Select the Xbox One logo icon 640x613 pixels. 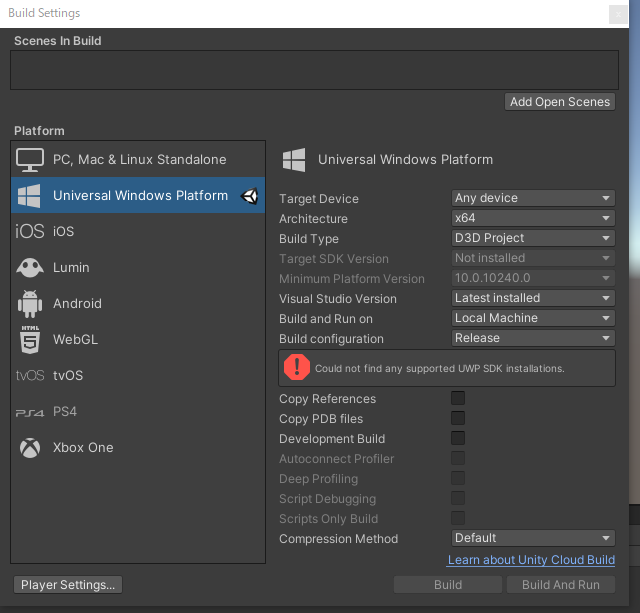click(30, 448)
